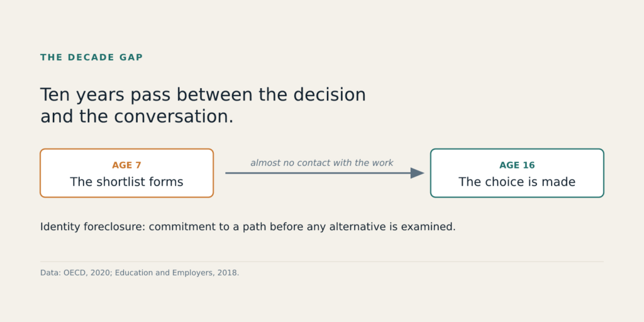Viewport: 644px width, 322px height.
Task: Select the teal Age 16 box
Action: coord(517,173)
